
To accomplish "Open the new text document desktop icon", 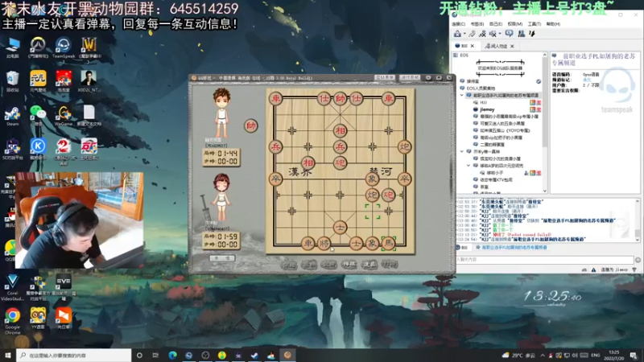I will pos(89,115).
